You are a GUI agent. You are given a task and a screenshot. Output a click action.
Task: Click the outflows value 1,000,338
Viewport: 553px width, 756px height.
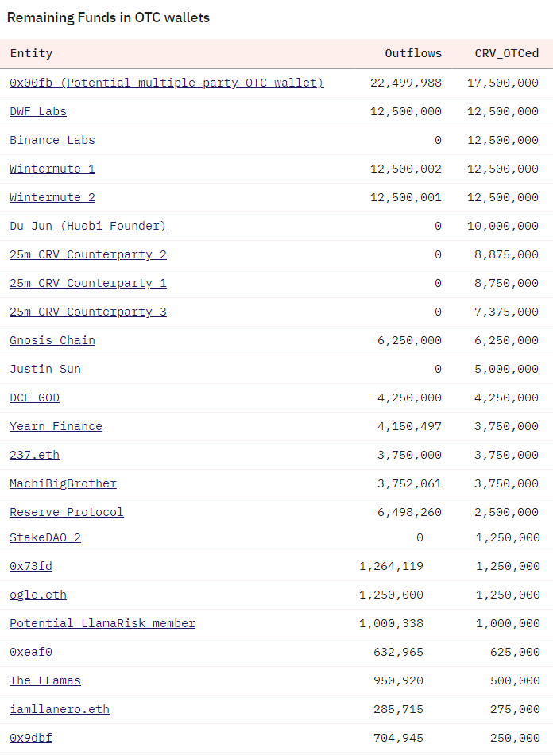pyautogui.click(x=391, y=623)
